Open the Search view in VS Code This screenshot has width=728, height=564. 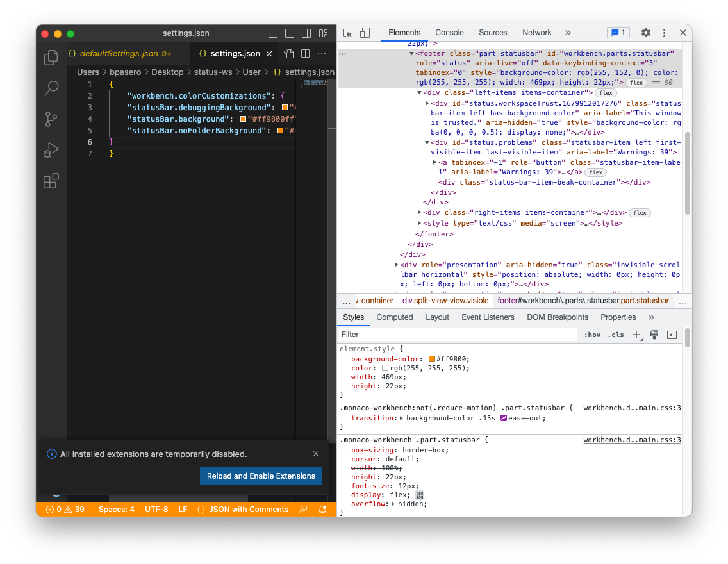coord(51,88)
